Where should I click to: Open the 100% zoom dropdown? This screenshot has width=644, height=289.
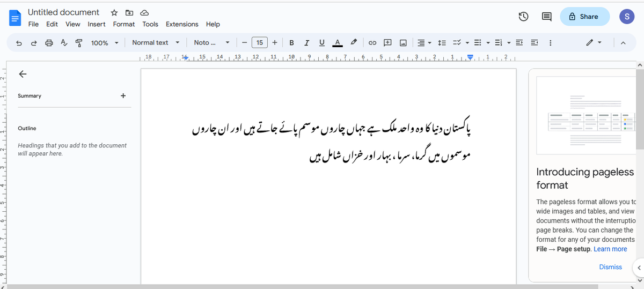[x=104, y=43]
